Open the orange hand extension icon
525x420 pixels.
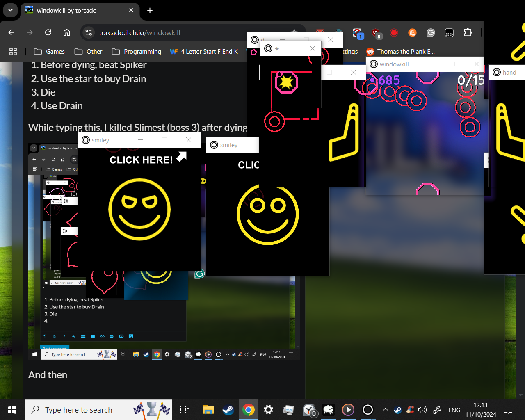(412, 32)
